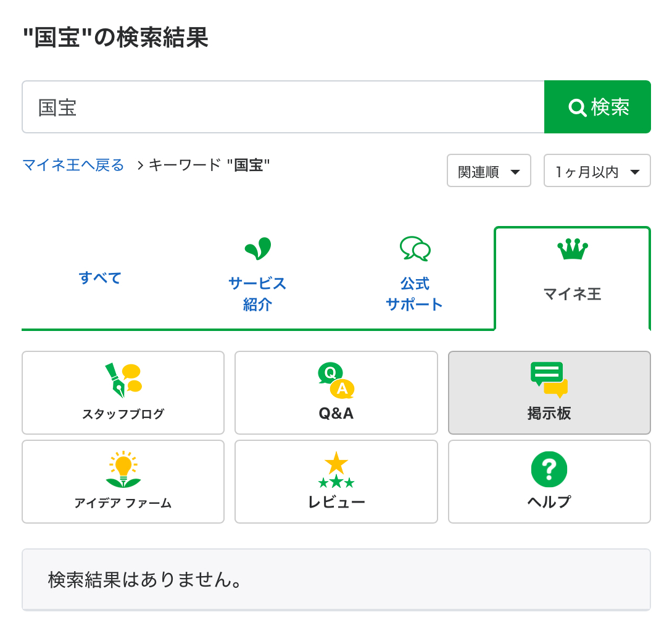Follow the マイネ王へ戻る breadcrumb link
The image size is (672, 628).
tap(73, 165)
